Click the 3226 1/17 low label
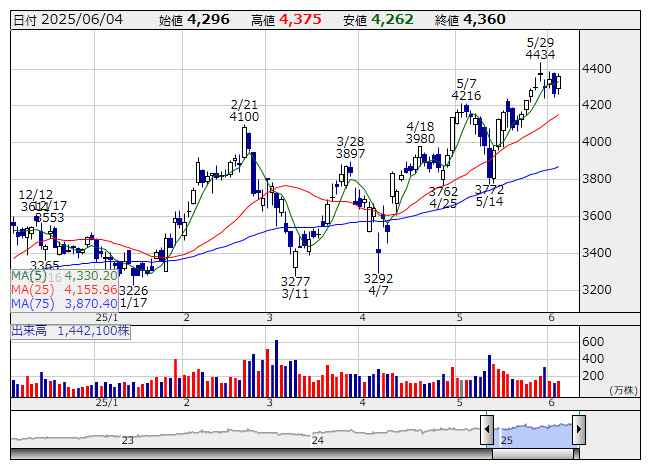Image resolution: width=653 pixels, height=470 pixels. tap(133, 297)
